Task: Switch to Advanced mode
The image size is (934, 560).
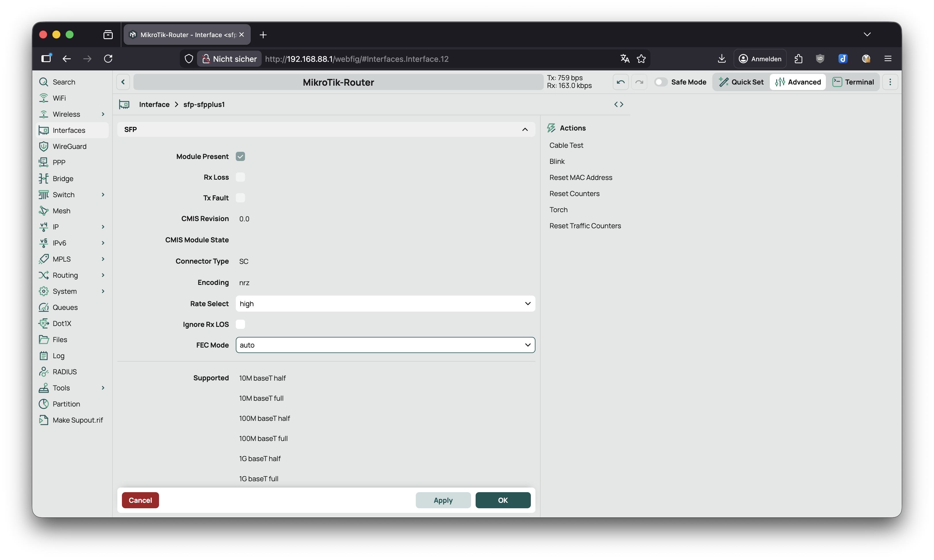Action: click(797, 82)
